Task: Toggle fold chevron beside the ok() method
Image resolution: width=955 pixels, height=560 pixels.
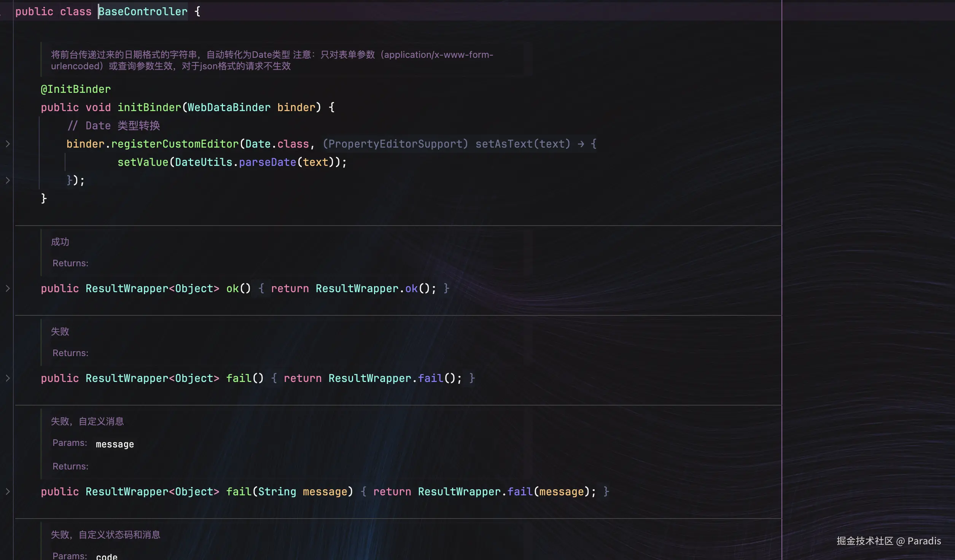Action: (8, 288)
